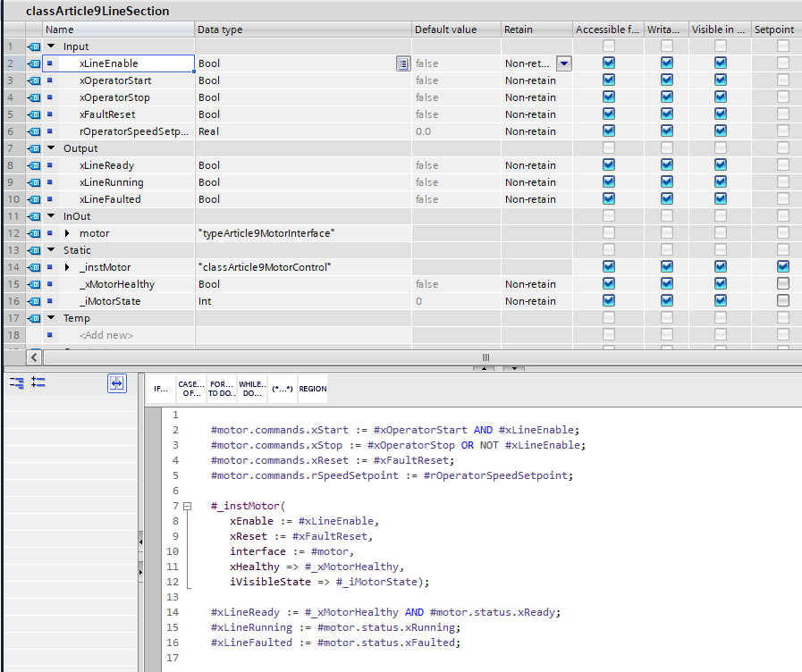Uncheck Visible in HMI for xLineFaulted
This screenshot has width=802, height=672.
pos(721,198)
